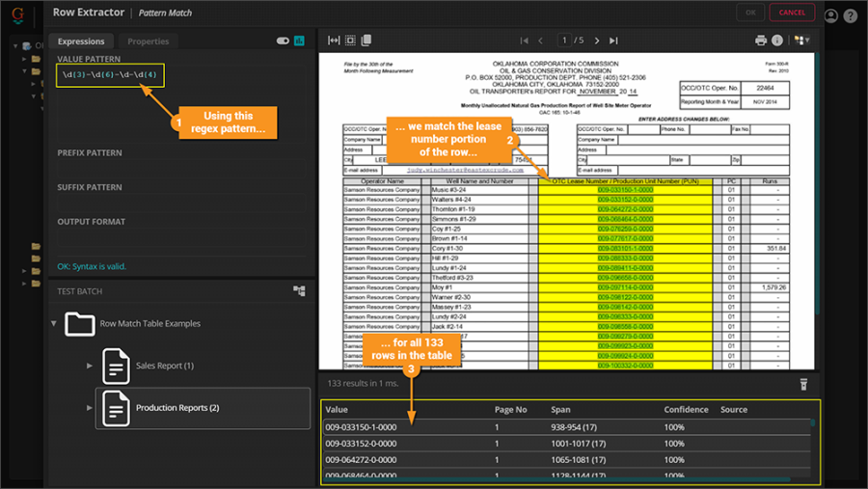Toggle the teal chart icon in Expressions panel
This screenshot has height=489, width=868.
point(300,41)
